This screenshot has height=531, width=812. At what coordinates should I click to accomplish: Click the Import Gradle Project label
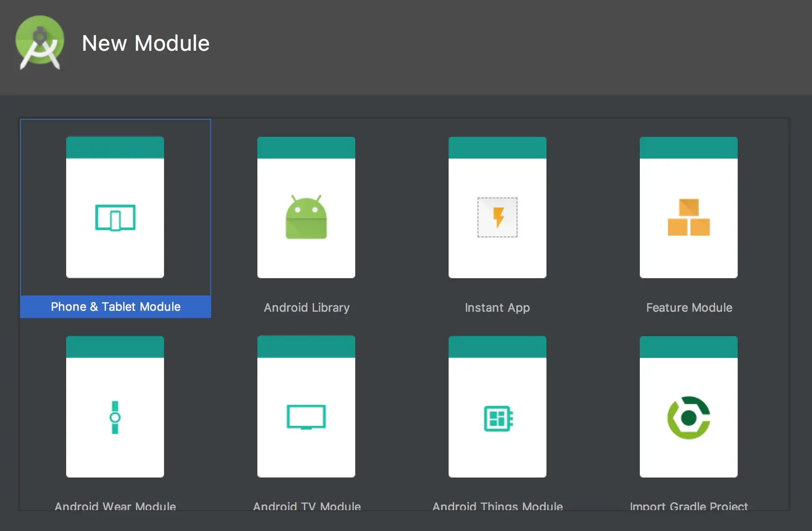(x=689, y=506)
